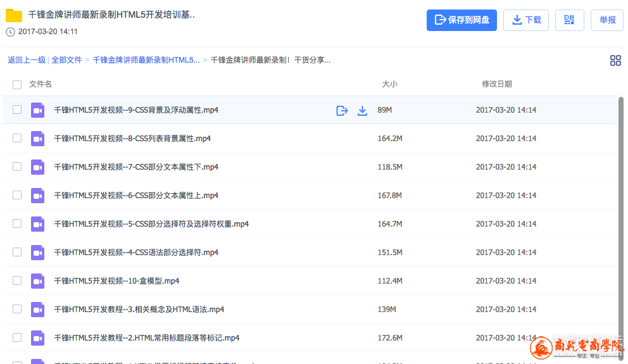This screenshot has height=364, width=628.
Task: Click video icon of 2.HTML常用标题段落等标记.mp4
Action: pos(37,337)
